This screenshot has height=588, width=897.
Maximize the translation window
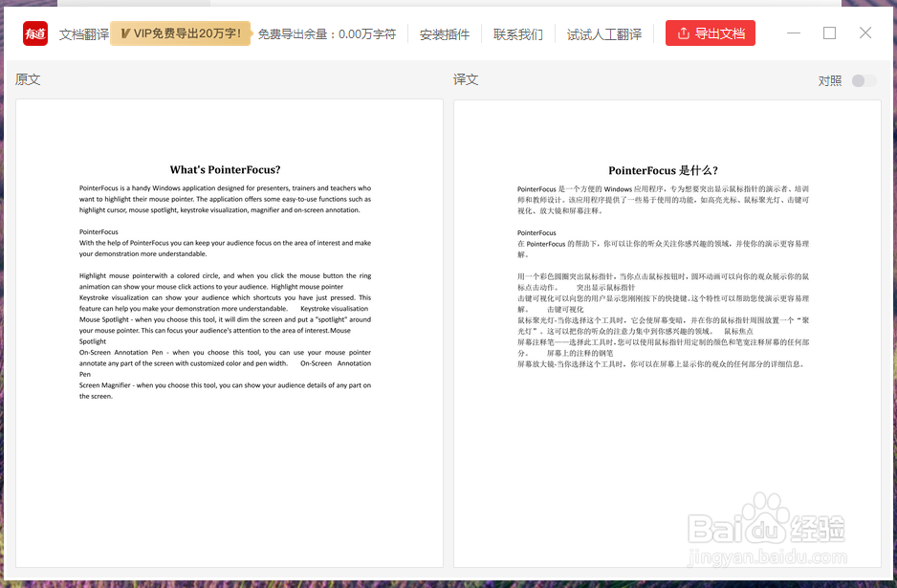pyautogui.click(x=829, y=33)
